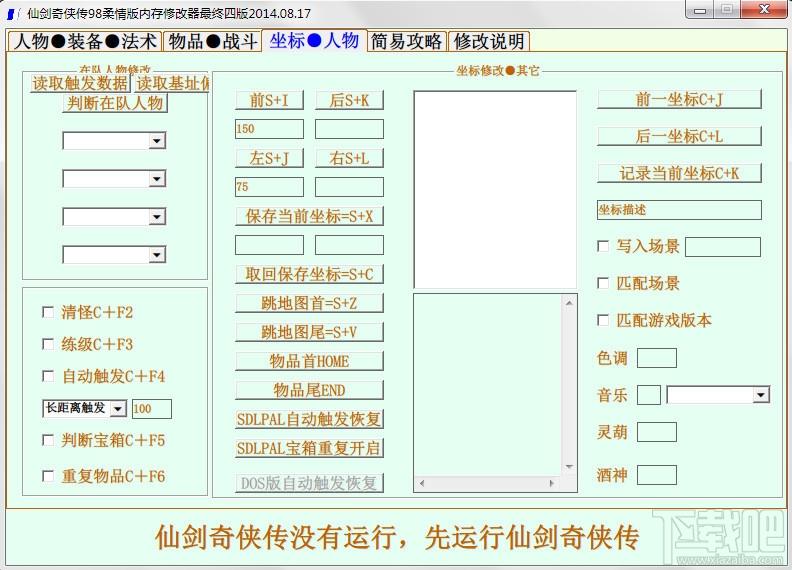Viewport: 792px width, 570px height.
Task: Select the 坐标●人物 tab
Action: [314, 40]
